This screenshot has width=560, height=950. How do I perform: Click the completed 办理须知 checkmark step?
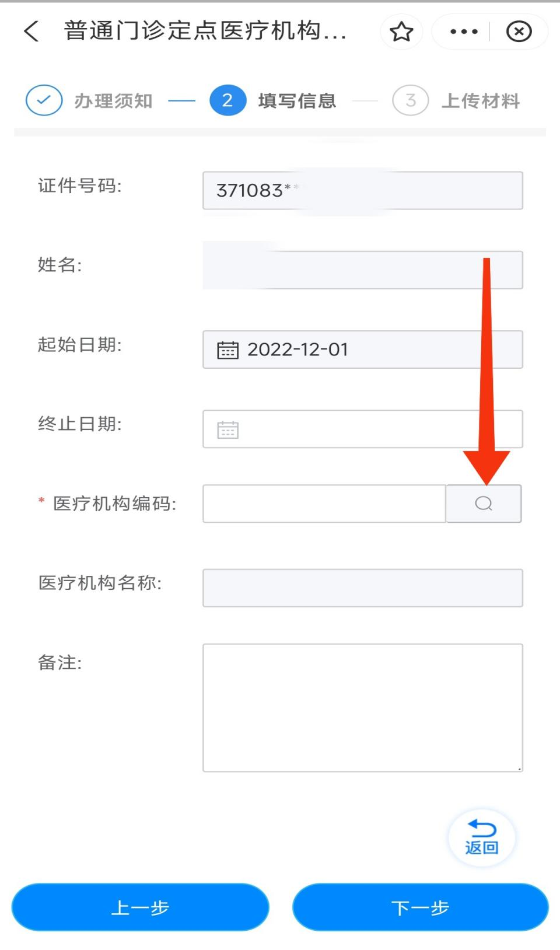(x=44, y=100)
